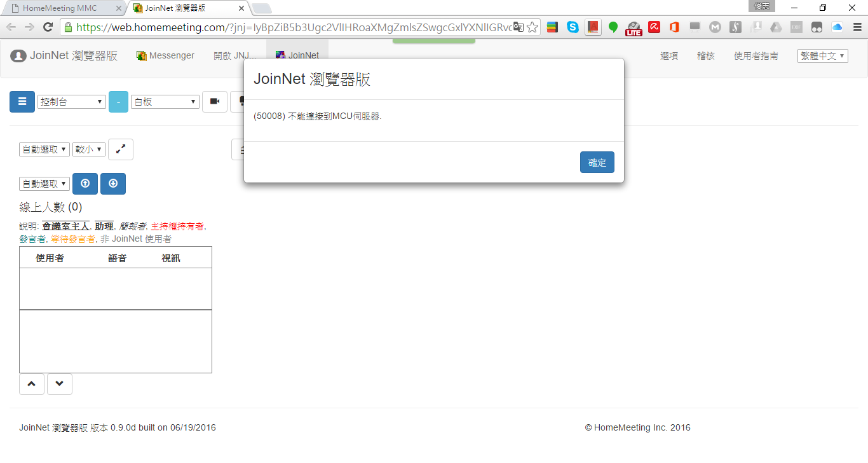Viewport: 868px width, 463px height.
Task: Click the Avira red extension icon
Action: coord(654,27)
